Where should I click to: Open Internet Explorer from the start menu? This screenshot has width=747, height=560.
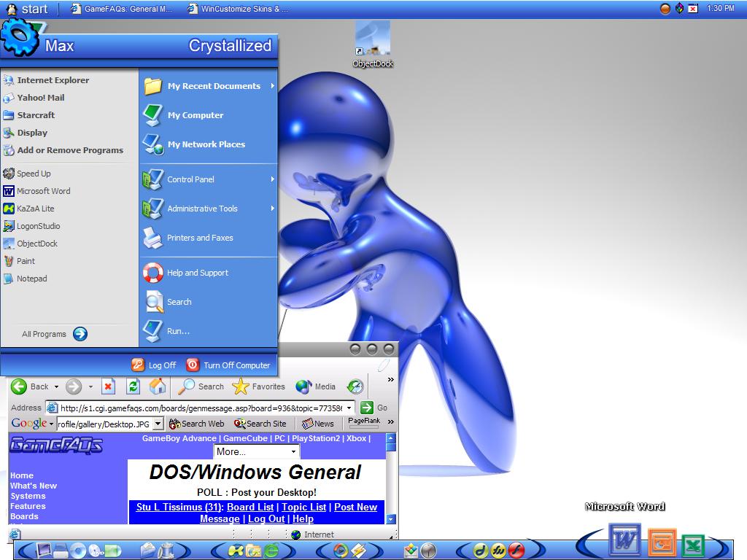point(46,80)
